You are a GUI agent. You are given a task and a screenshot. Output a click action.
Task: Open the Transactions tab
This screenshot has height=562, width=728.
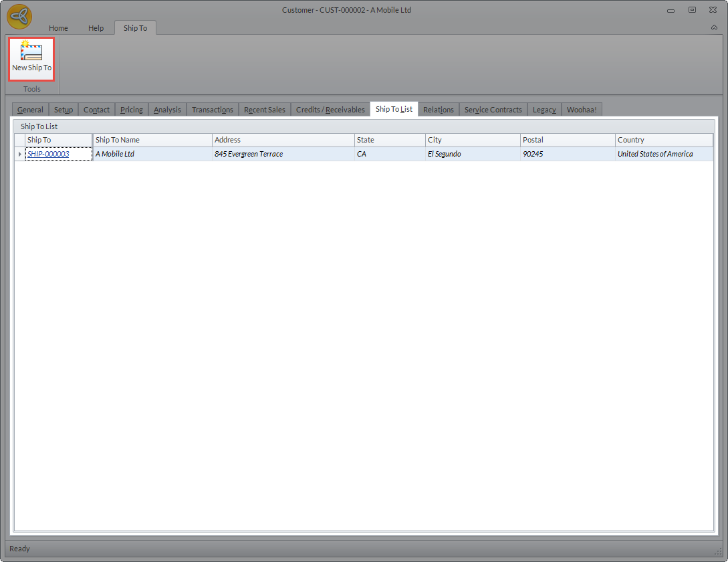coord(213,110)
